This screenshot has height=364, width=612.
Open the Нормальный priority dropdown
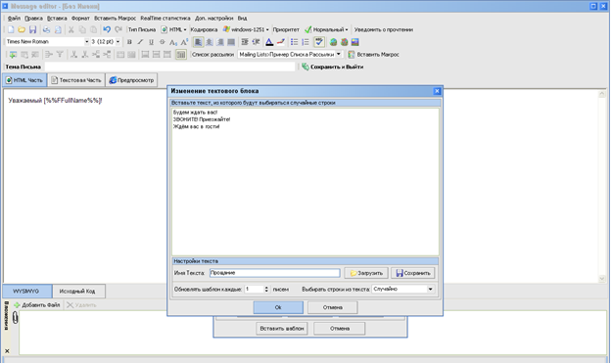(326, 29)
